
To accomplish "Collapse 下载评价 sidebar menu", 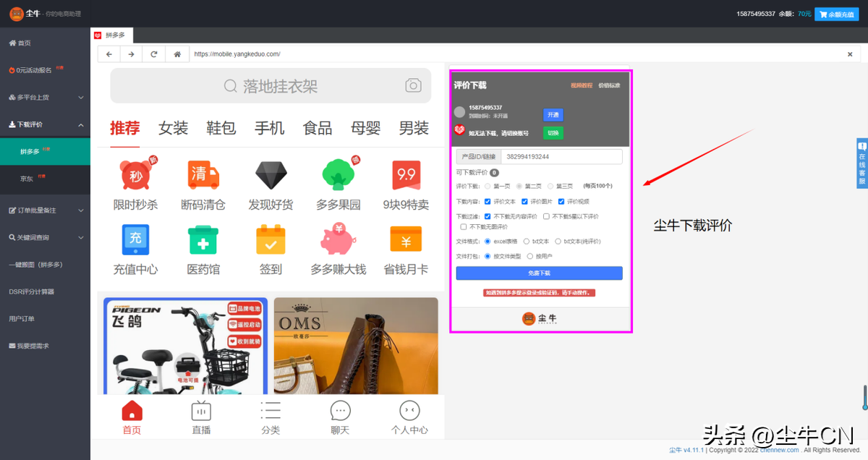I will click(x=45, y=124).
